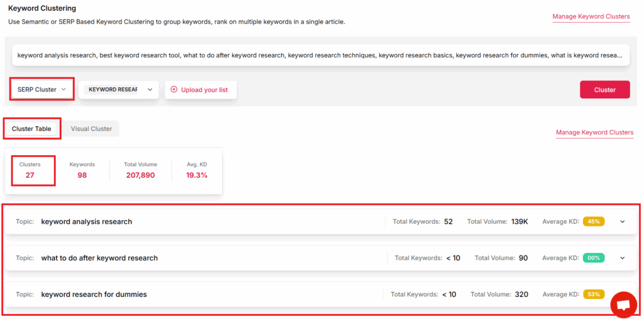
Task: Click the Avg. KD value 19.3%
Action: pyautogui.click(x=197, y=175)
